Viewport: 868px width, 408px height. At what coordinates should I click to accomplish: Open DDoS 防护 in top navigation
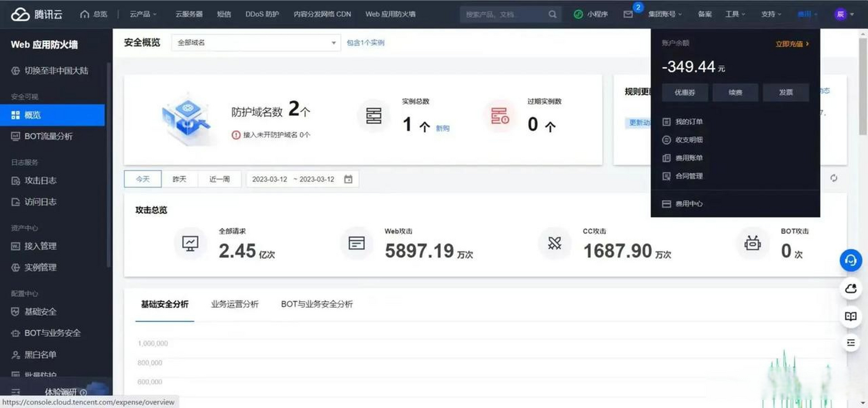pyautogui.click(x=262, y=14)
